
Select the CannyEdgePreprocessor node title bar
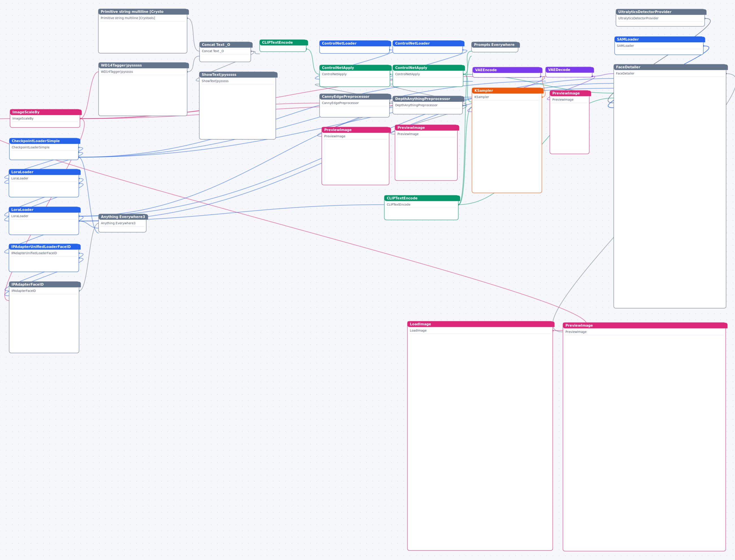pyautogui.click(x=355, y=97)
